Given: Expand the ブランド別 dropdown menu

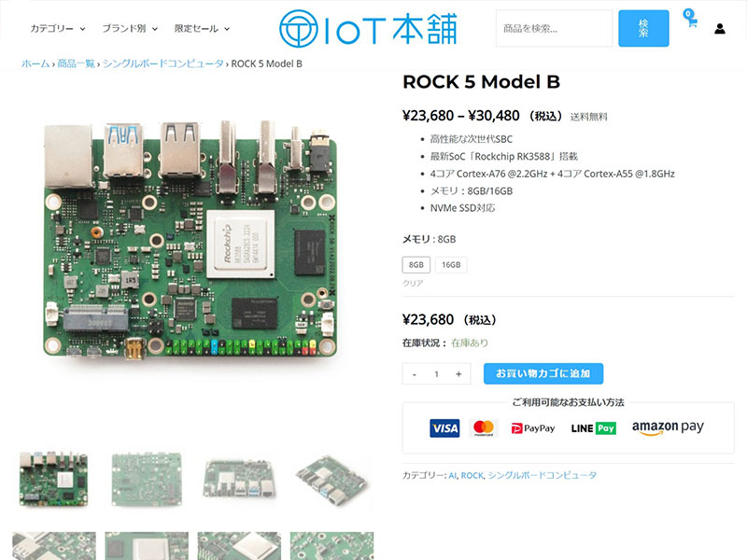Looking at the screenshot, I should 130,29.
